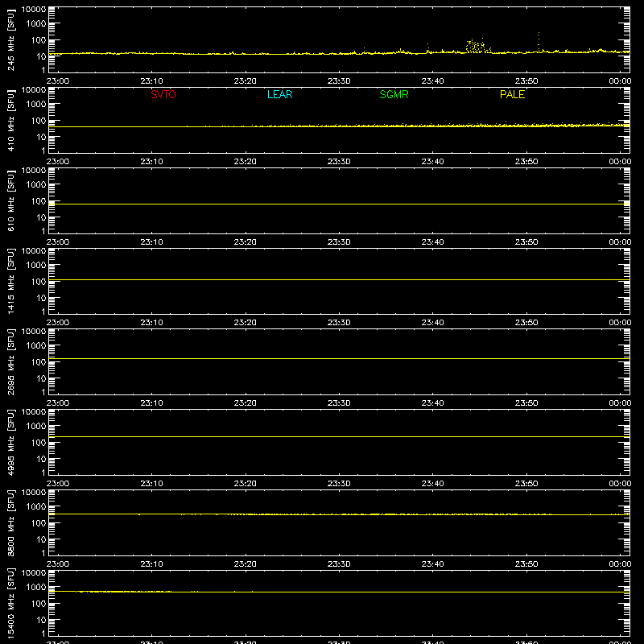Click the 23:00 tick label under the 1415 MHz panel
Image resolution: width=644 pixels, height=644 pixels.
pos(58,323)
